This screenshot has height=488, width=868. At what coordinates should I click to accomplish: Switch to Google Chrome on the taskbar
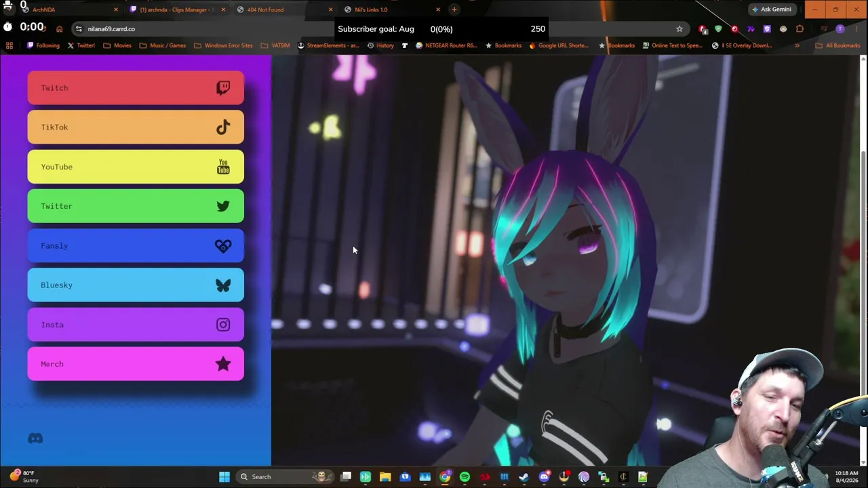(x=445, y=476)
